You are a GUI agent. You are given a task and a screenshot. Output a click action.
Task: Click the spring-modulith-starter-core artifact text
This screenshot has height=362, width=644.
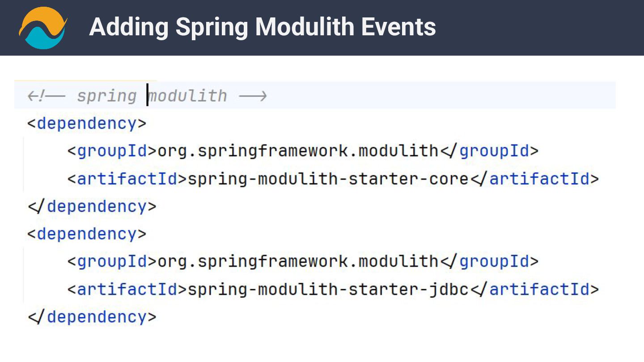tap(328, 179)
